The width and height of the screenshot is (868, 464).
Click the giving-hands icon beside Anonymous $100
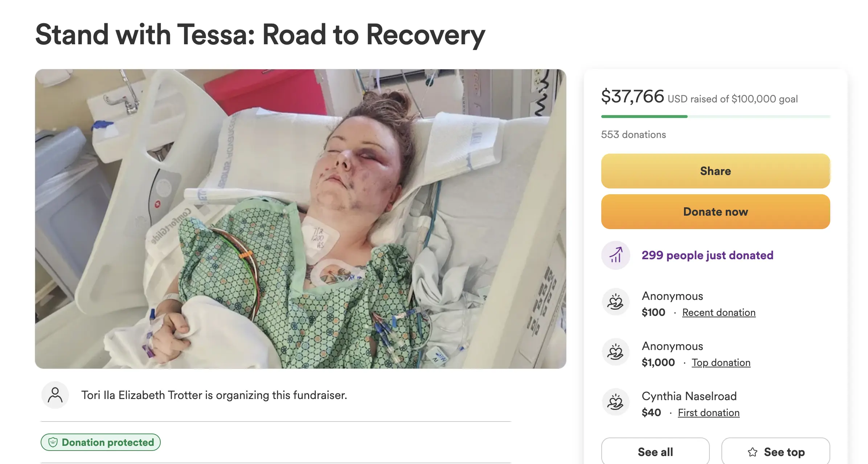coord(616,301)
